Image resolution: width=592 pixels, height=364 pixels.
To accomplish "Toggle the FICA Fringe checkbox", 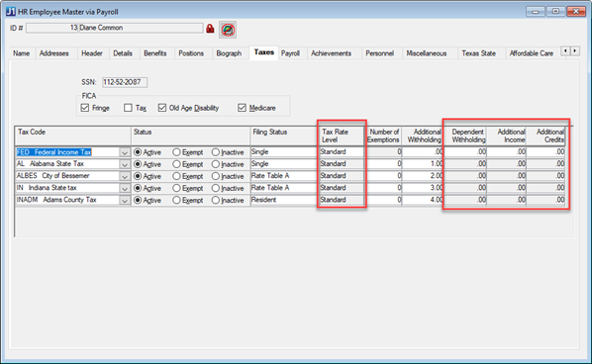I will click(x=85, y=108).
